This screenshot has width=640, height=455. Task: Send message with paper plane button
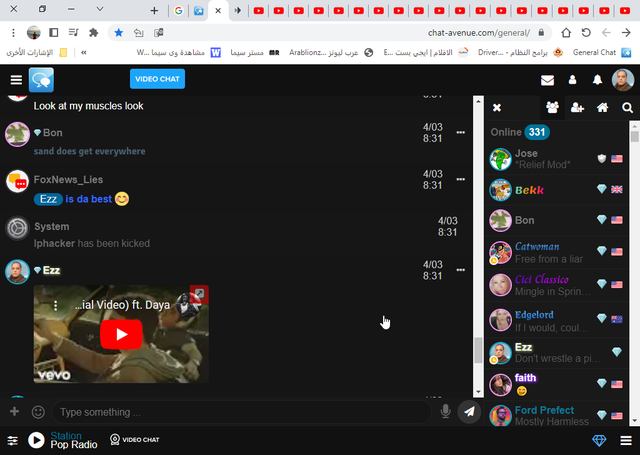tap(469, 412)
